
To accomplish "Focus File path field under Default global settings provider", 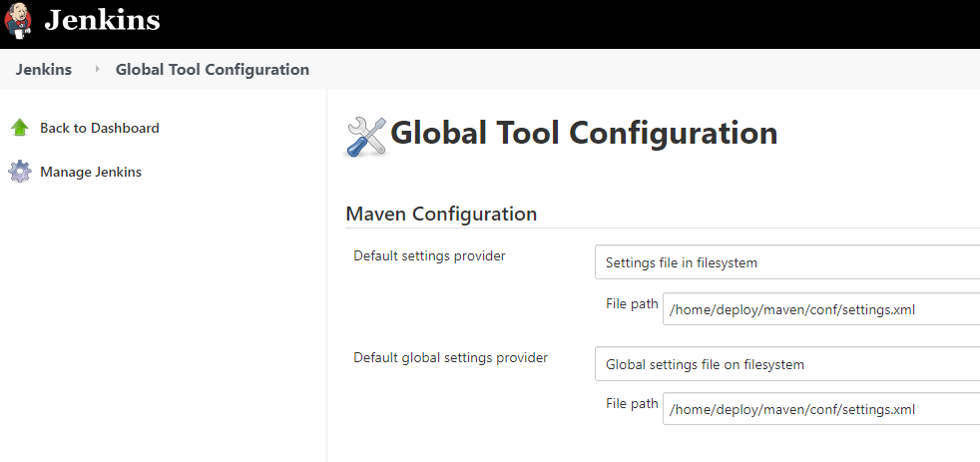I will (820, 409).
